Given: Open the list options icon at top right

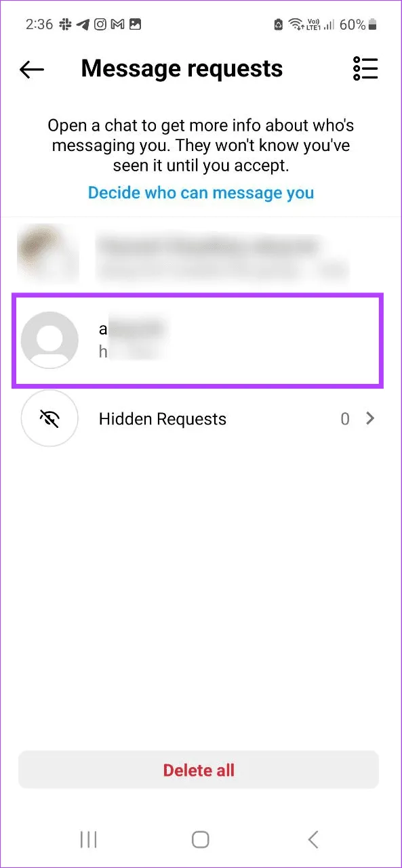Looking at the screenshot, I should coord(365,68).
